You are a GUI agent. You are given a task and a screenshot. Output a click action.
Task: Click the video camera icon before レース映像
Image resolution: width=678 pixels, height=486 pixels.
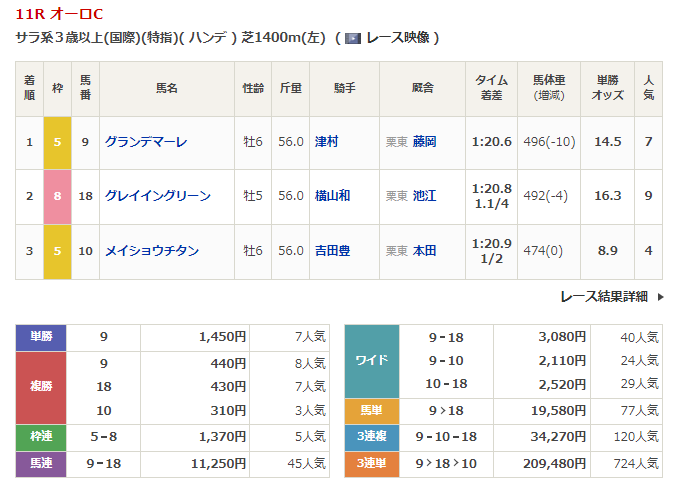[x=352, y=38]
